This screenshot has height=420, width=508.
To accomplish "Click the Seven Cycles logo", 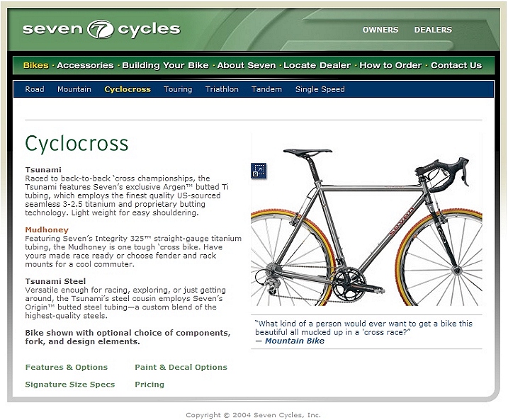I will tap(101, 29).
